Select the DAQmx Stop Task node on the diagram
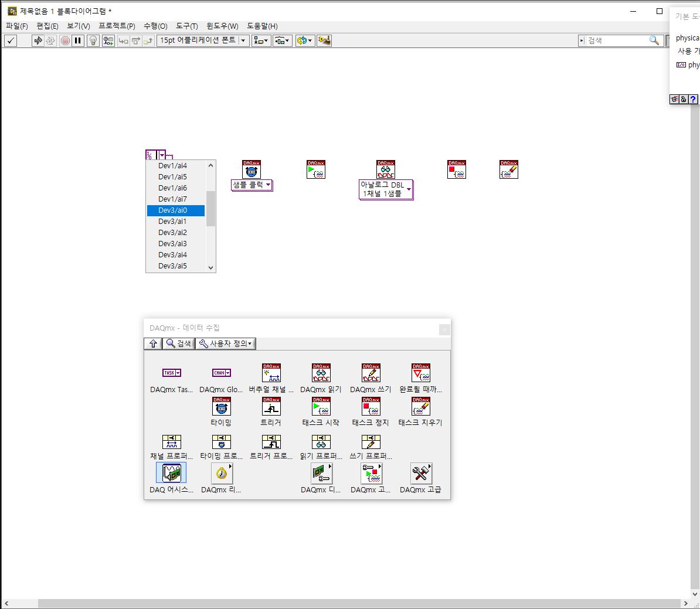The image size is (700, 609). 457,169
